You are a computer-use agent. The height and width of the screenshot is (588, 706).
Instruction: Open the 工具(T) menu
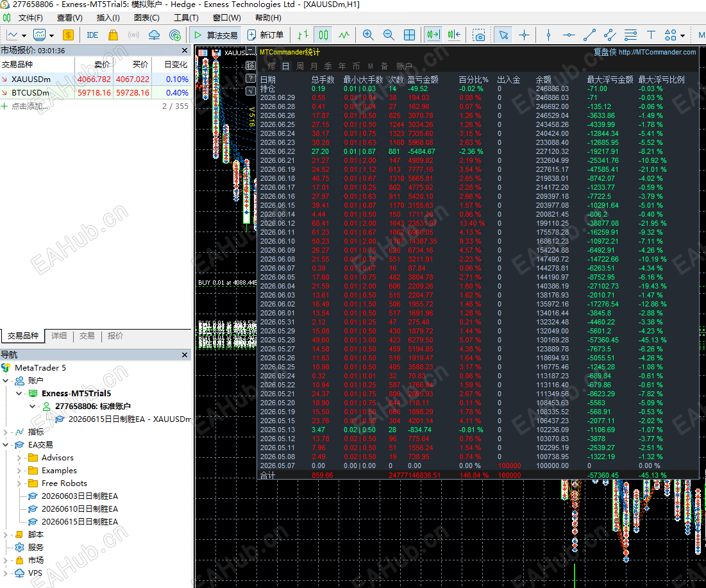click(186, 18)
